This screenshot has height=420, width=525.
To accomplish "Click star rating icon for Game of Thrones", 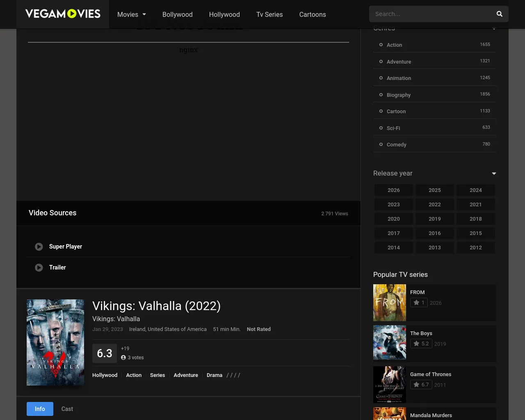I will (416, 385).
